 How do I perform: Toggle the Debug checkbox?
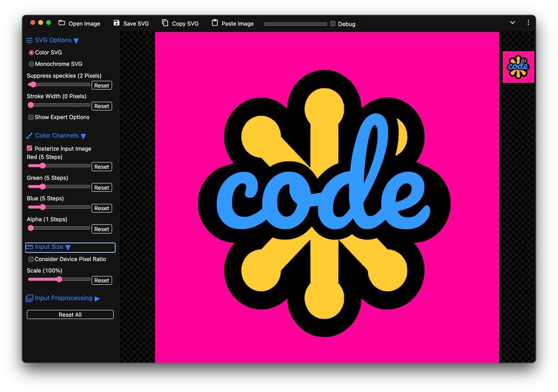click(333, 24)
